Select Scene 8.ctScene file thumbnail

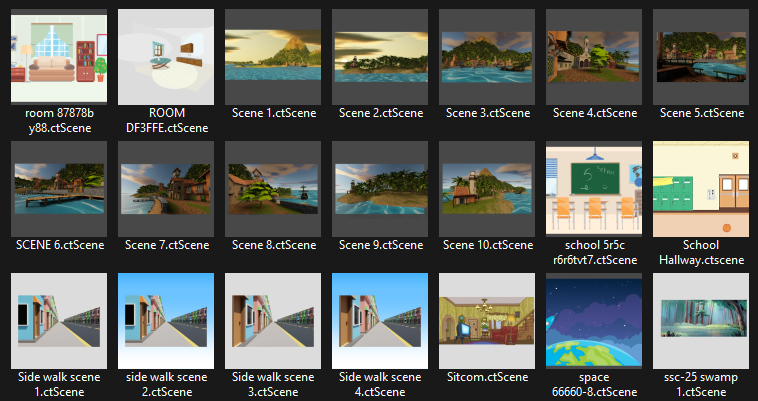273,188
